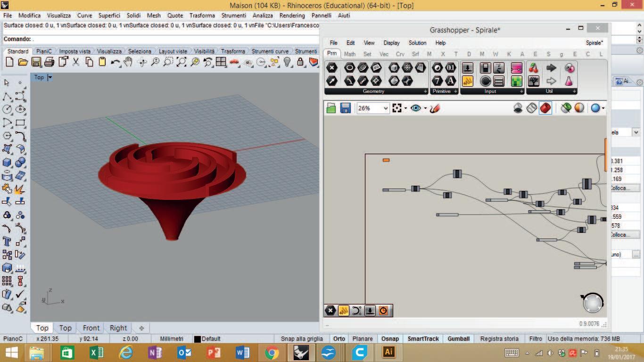Click the black Default layer color swatch
Viewport: 644px width, 362px height.
tap(198, 339)
